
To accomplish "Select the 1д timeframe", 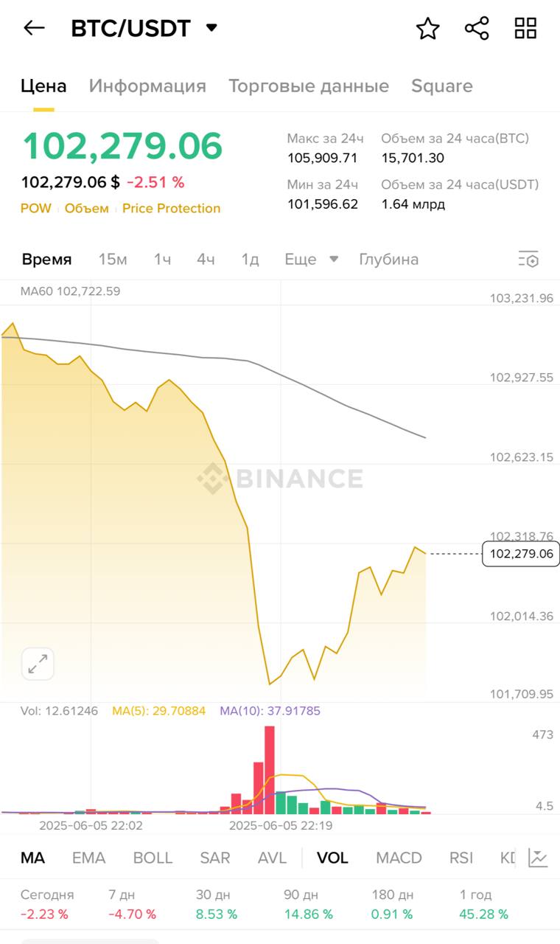I will 250,260.
